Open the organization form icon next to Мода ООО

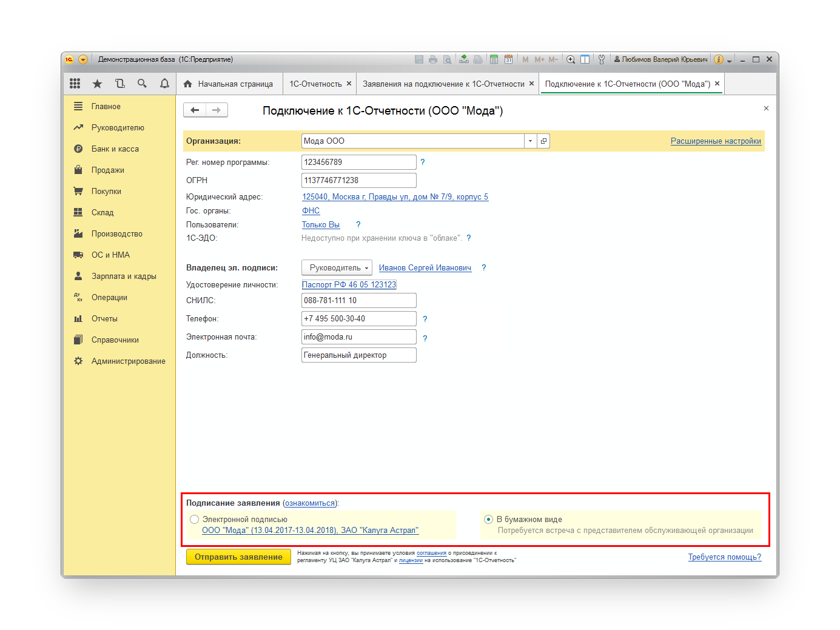(544, 141)
